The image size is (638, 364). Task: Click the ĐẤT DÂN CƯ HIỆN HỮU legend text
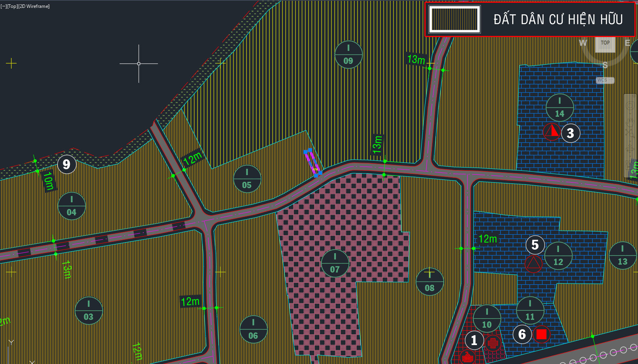pos(558,19)
